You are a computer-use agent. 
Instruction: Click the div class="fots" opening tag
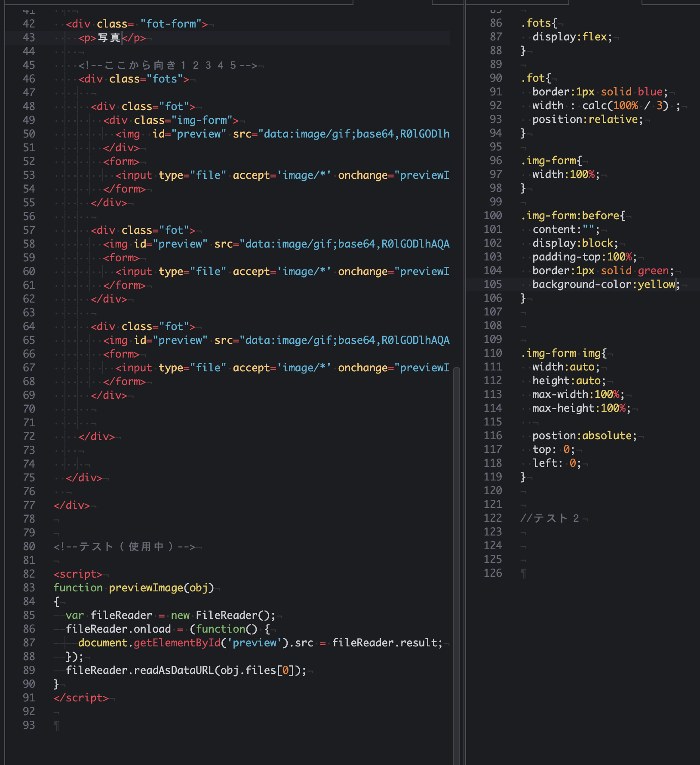134,79
